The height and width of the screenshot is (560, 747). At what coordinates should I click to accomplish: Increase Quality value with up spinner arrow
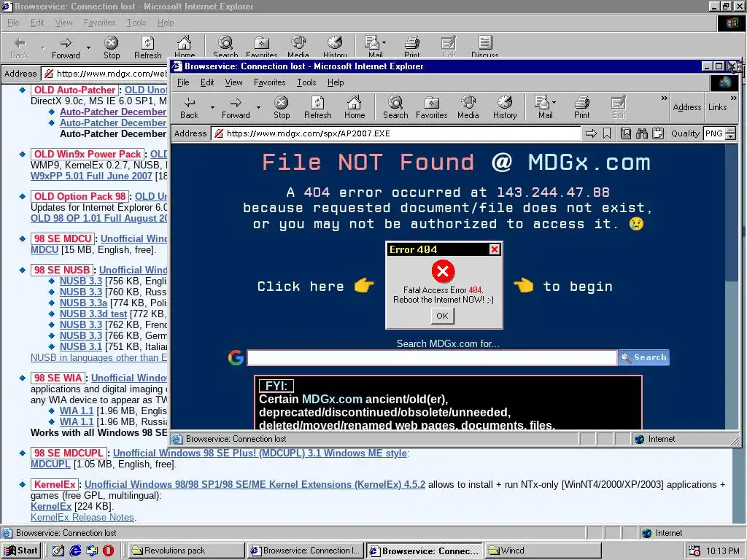(730, 131)
